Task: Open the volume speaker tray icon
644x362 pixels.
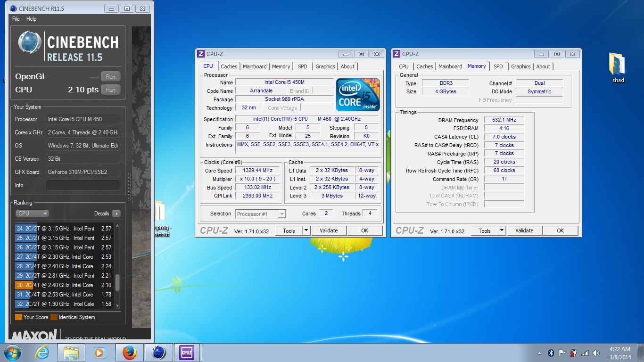Action: click(x=596, y=353)
